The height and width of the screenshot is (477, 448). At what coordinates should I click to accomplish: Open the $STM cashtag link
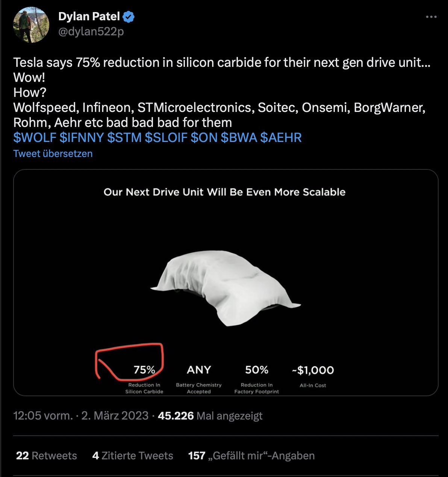[124, 137]
